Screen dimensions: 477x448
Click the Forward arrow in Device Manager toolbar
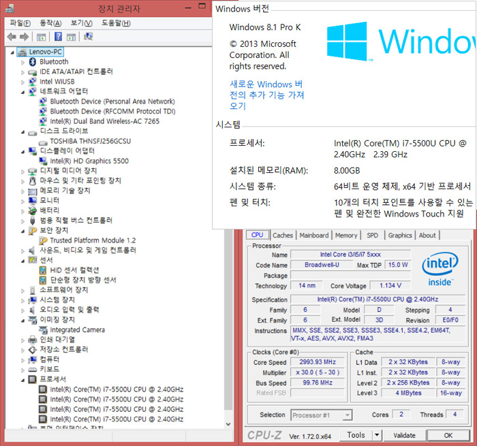pos(24,37)
